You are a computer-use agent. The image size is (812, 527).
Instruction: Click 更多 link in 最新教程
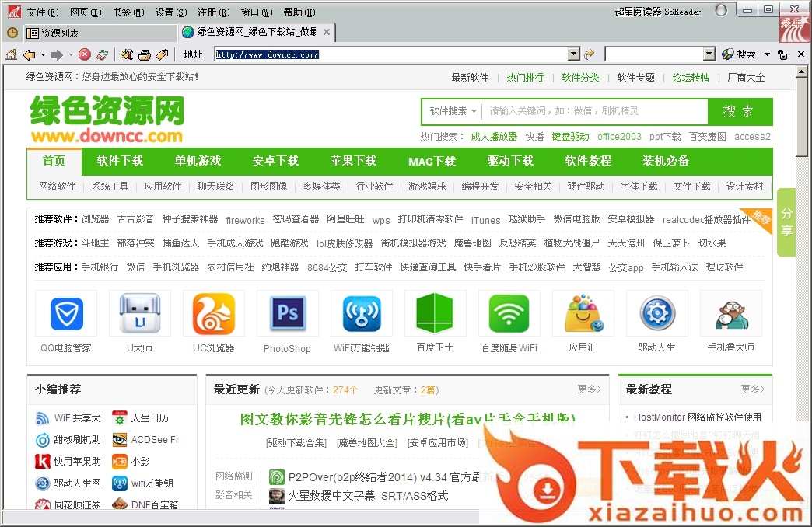pyautogui.click(x=752, y=389)
